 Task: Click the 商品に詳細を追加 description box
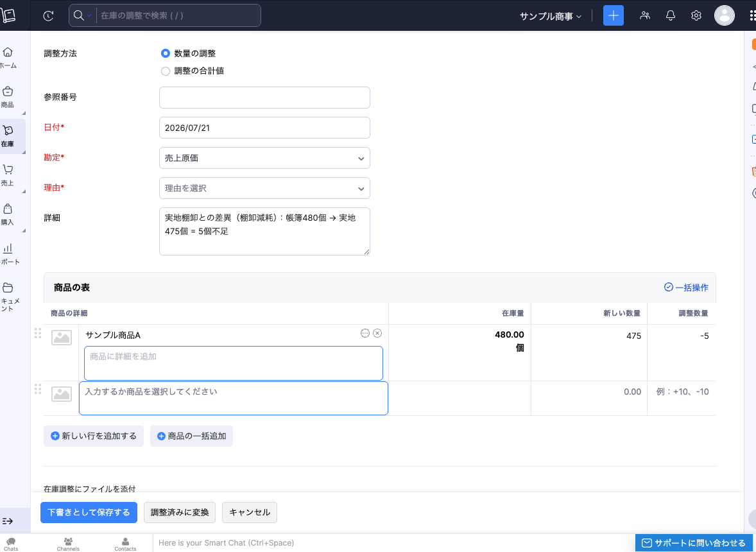234,363
